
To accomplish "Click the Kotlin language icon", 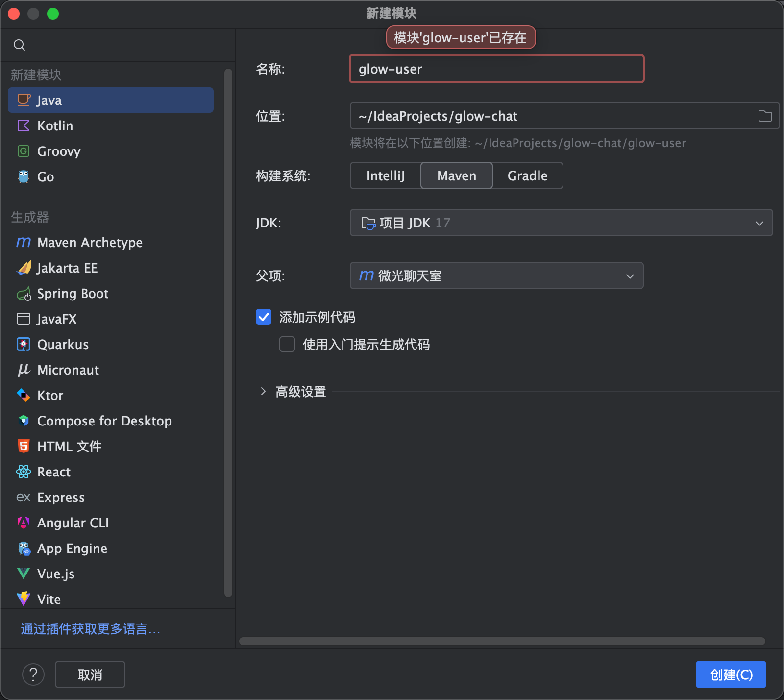I will (24, 126).
